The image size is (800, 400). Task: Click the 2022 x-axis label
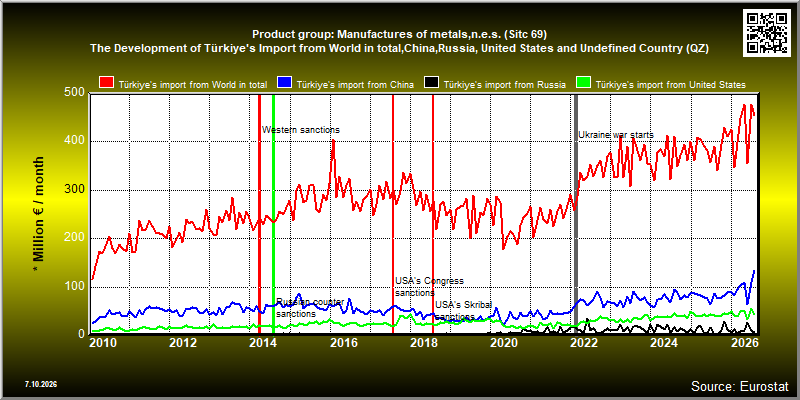tap(584, 342)
